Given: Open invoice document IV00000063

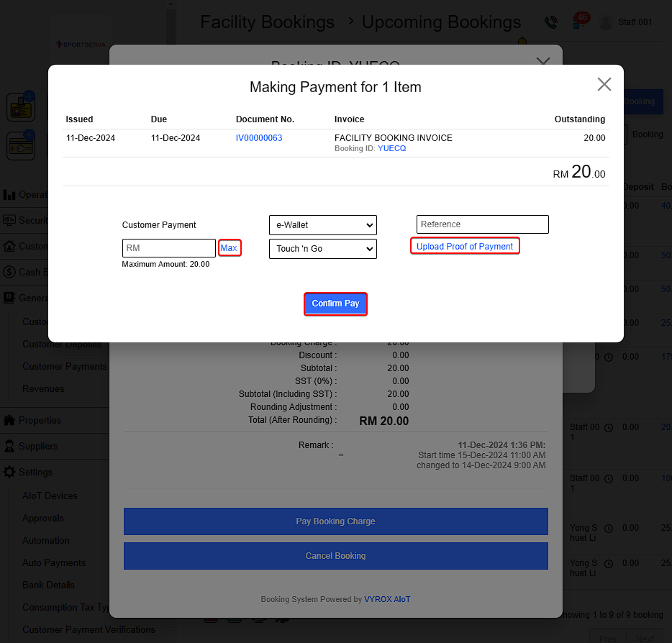Looking at the screenshot, I should pyautogui.click(x=258, y=138).
